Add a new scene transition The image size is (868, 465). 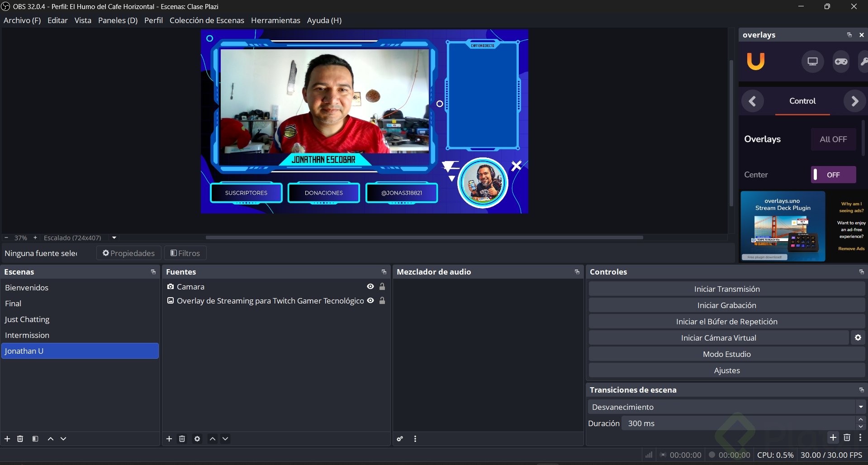pos(833,437)
